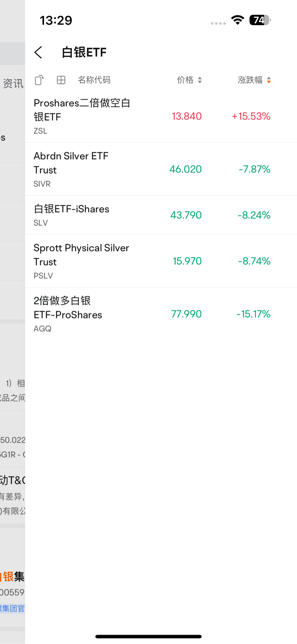Select 白银ETF-iShares SLV entry
Viewport: 297px width, 644px height.
(72, 215)
